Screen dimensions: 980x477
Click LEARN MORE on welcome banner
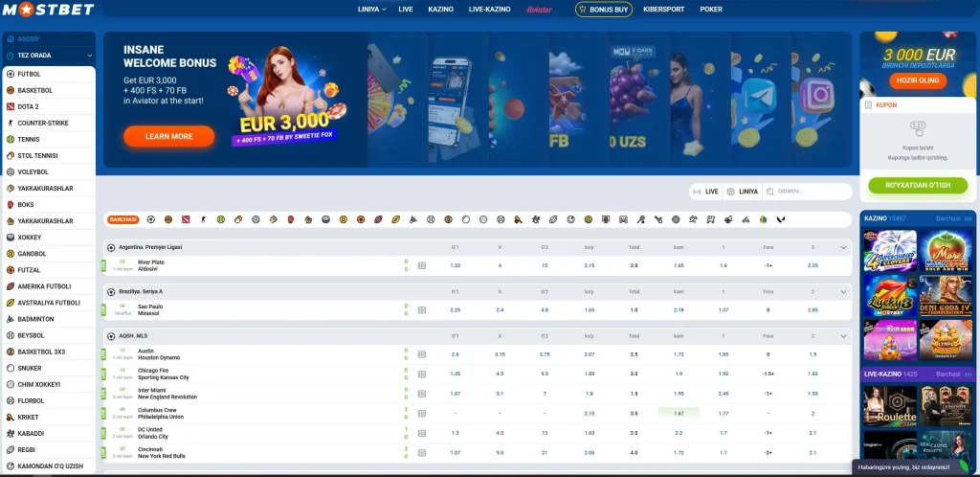(x=168, y=136)
